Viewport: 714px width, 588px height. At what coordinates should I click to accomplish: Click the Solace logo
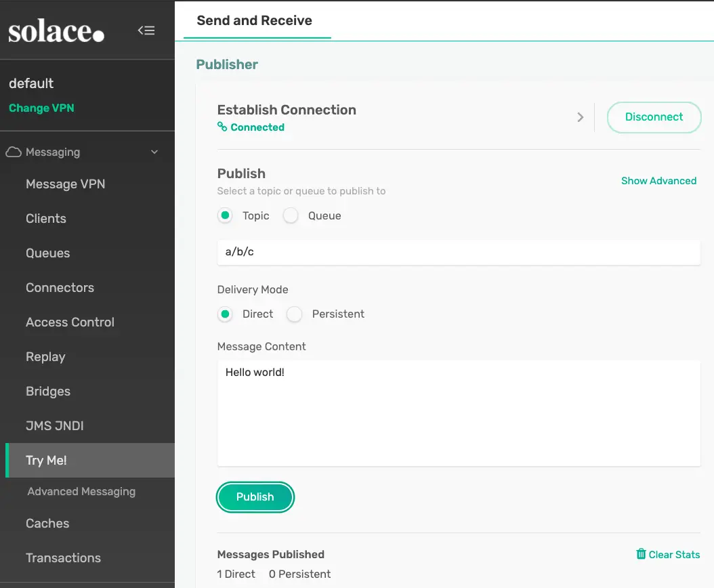56,31
